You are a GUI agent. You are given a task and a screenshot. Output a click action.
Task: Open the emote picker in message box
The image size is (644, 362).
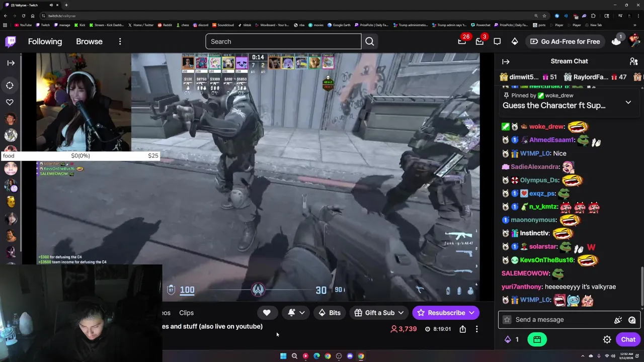[632, 320]
